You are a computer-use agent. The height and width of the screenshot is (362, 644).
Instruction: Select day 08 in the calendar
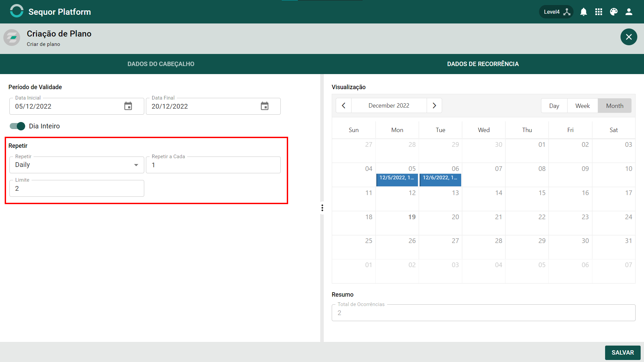(x=527, y=175)
